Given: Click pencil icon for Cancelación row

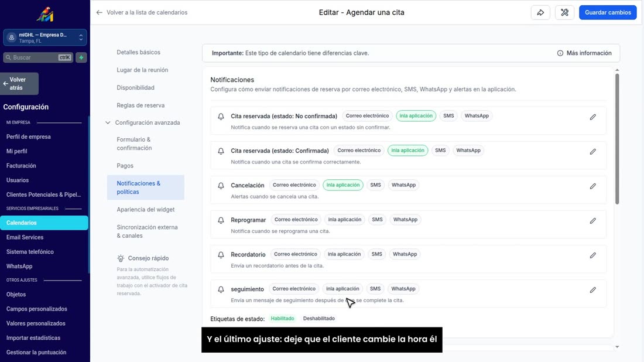Looking at the screenshot, I should (592, 186).
